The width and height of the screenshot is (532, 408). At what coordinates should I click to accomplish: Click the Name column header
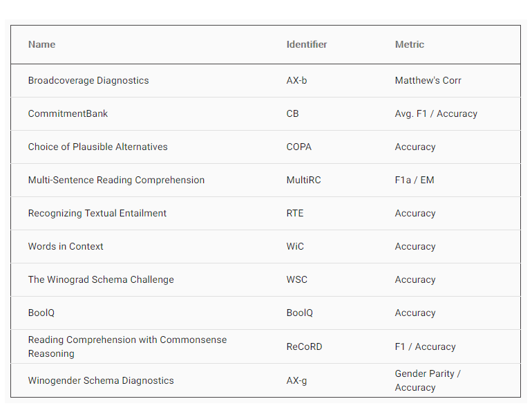(x=41, y=44)
